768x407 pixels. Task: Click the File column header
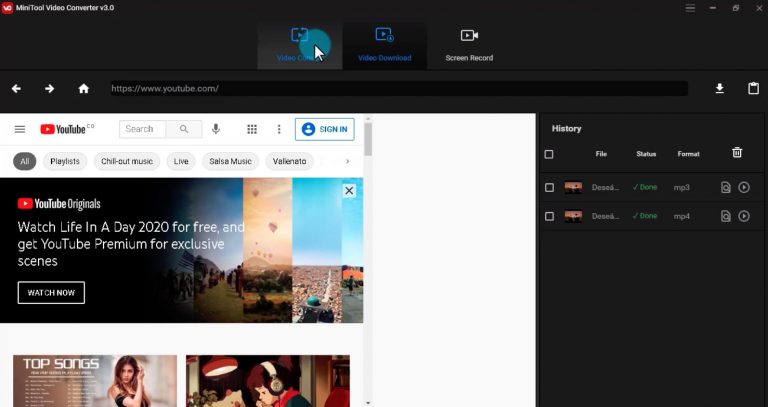601,154
